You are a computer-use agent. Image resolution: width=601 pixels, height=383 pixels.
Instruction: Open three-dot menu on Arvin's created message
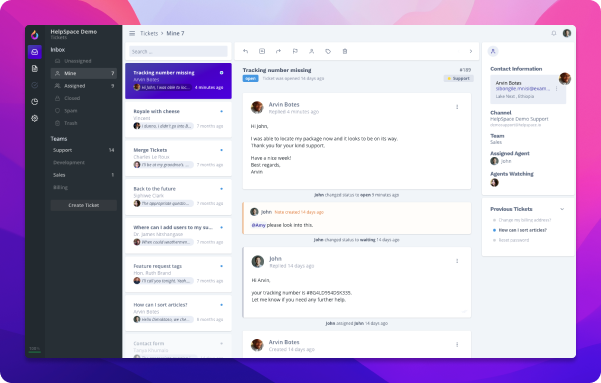pos(457,345)
